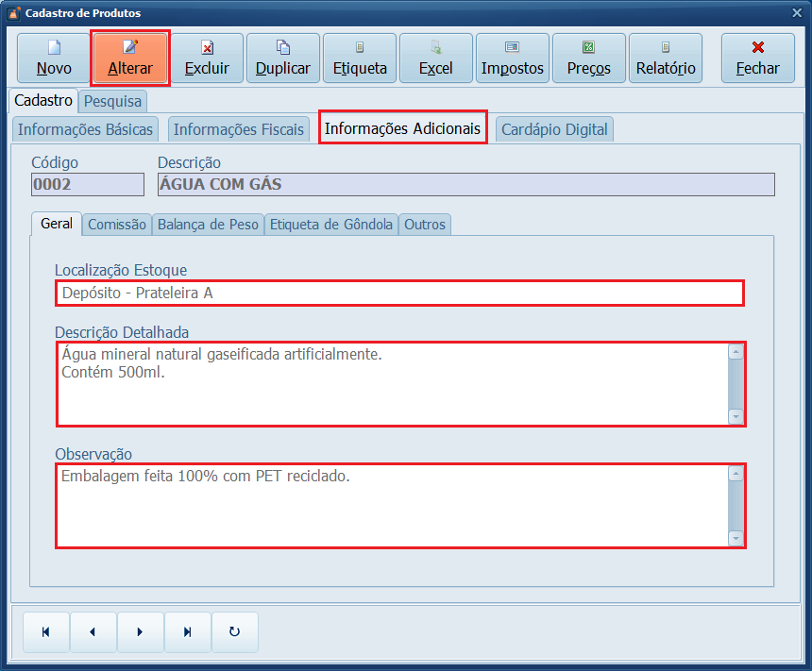Go to the next record arrow
This screenshot has width=812, height=671.
140,632
